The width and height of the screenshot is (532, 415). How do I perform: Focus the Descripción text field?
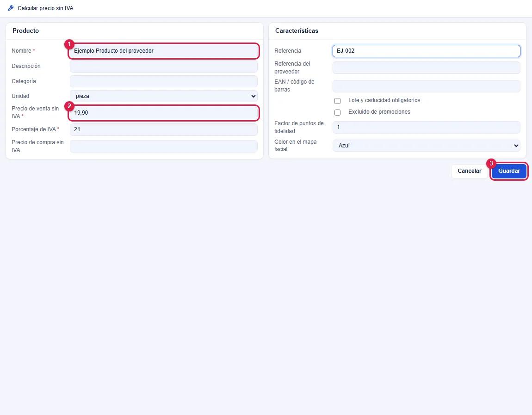(164, 66)
